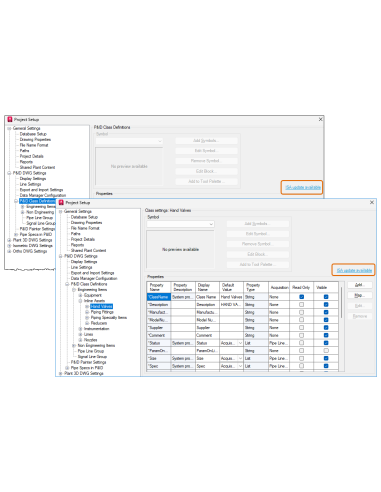Select Project Details in front window tree
This screenshot has height=492, width=381.
click(x=83, y=239)
